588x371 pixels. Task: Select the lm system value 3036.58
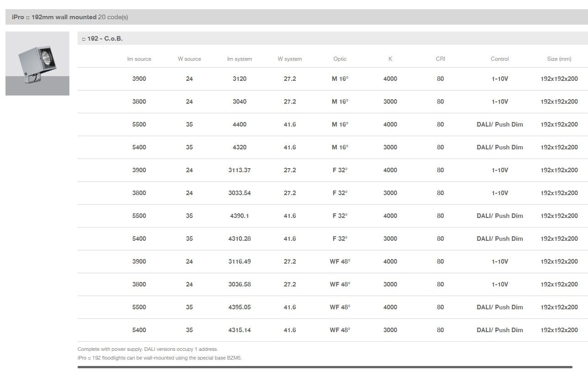(x=240, y=284)
